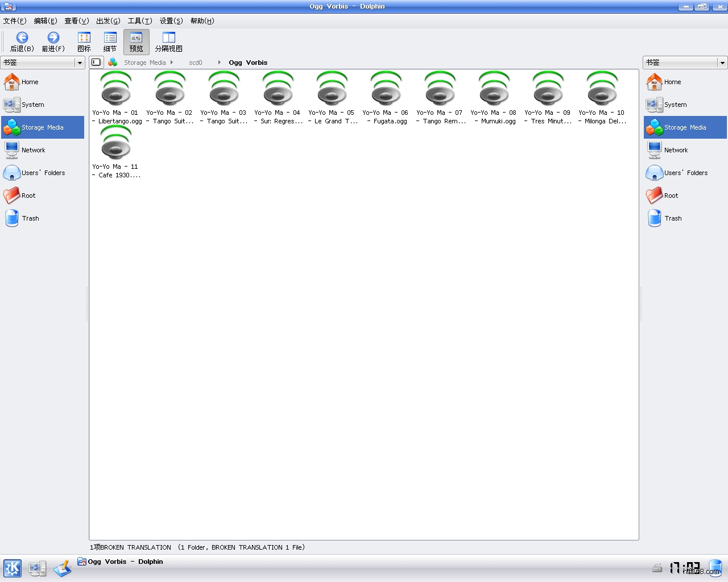Click the Back navigation arrow icon
The height and width of the screenshot is (582, 728).
pos(22,38)
